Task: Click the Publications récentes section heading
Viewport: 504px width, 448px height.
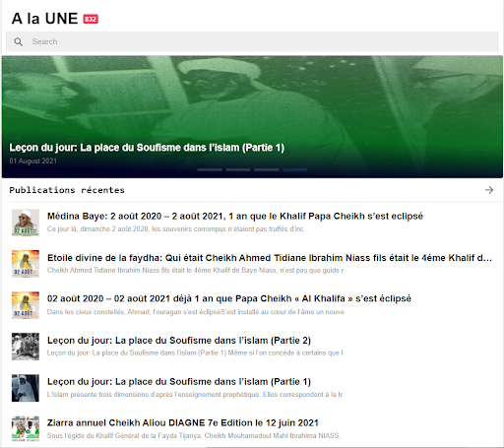Action: click(67, 190)
